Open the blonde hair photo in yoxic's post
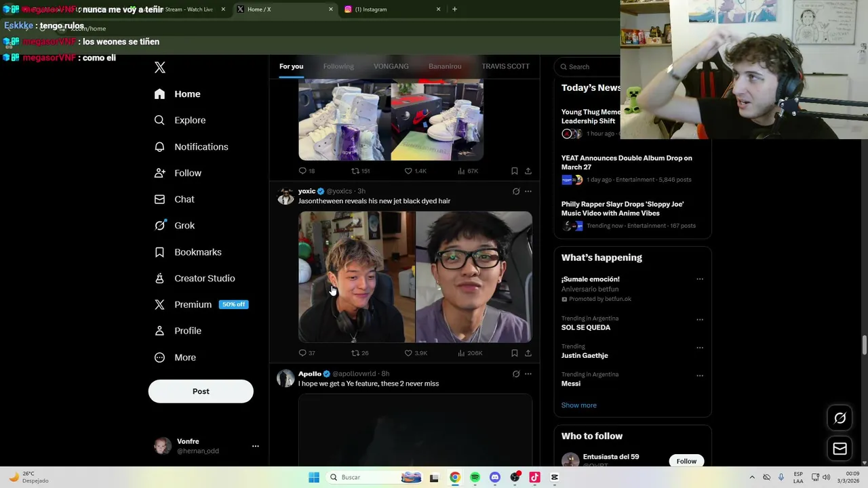 [x=357, y=277]
